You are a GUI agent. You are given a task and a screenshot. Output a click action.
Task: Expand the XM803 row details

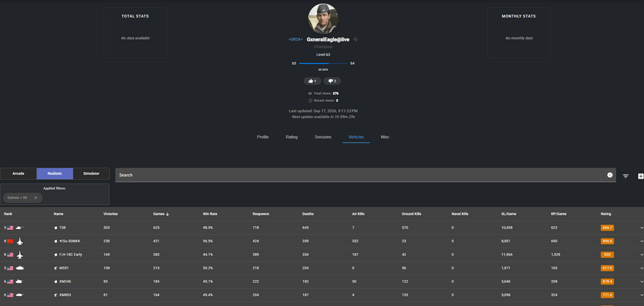(x=641, y=295)
